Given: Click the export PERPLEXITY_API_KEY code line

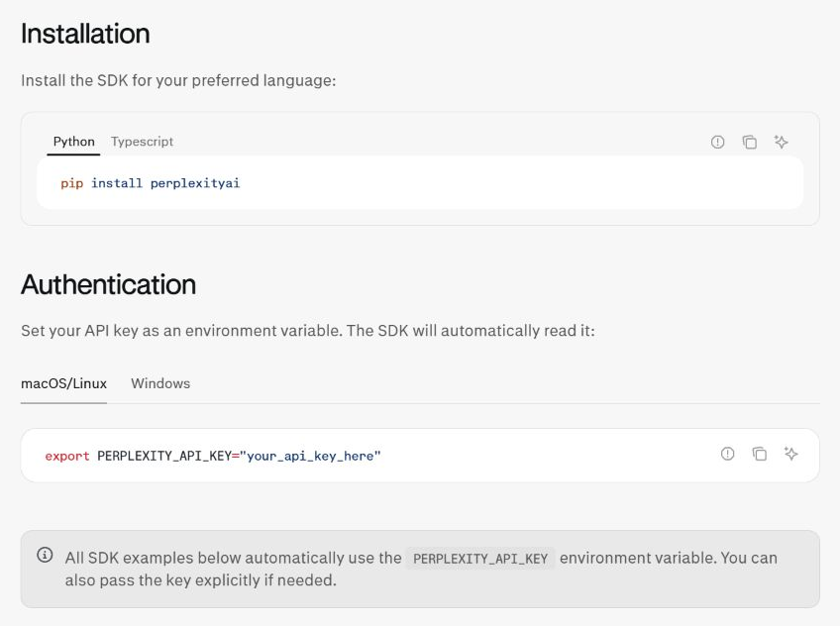Looking at the screenshot, I should 213,457.
